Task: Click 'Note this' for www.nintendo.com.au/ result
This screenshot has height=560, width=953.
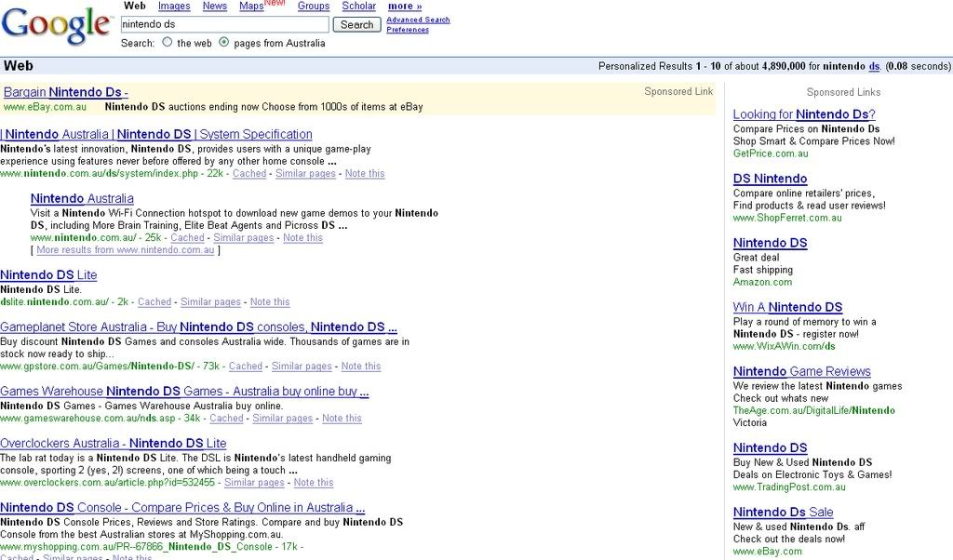Action: tap(302, 238)
